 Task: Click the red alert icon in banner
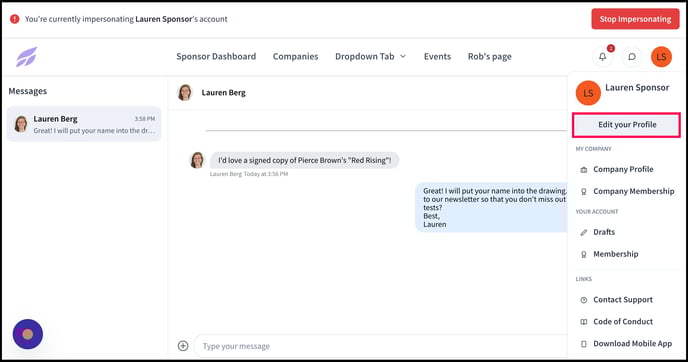click(x=14, y=19)
